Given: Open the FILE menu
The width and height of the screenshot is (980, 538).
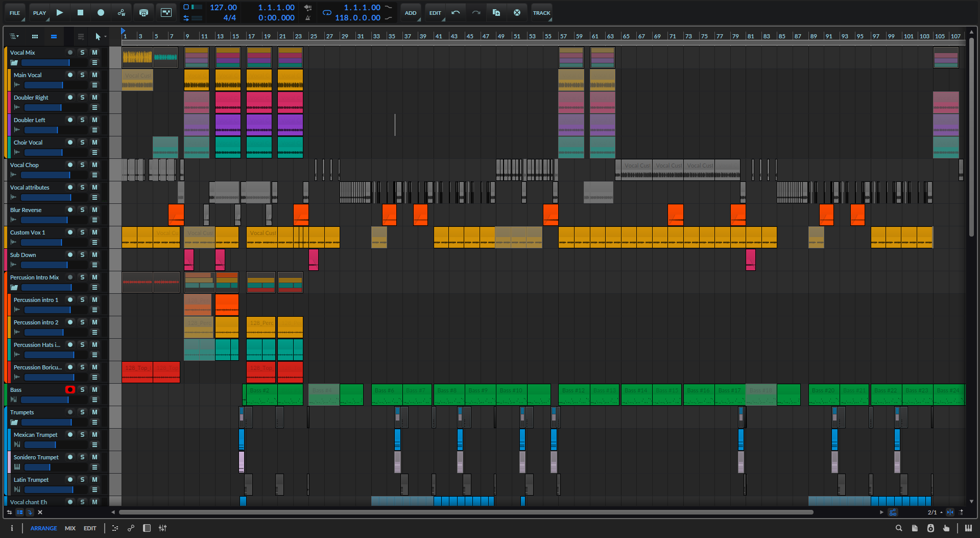Looking at the screenshot, I should [15, 13].
